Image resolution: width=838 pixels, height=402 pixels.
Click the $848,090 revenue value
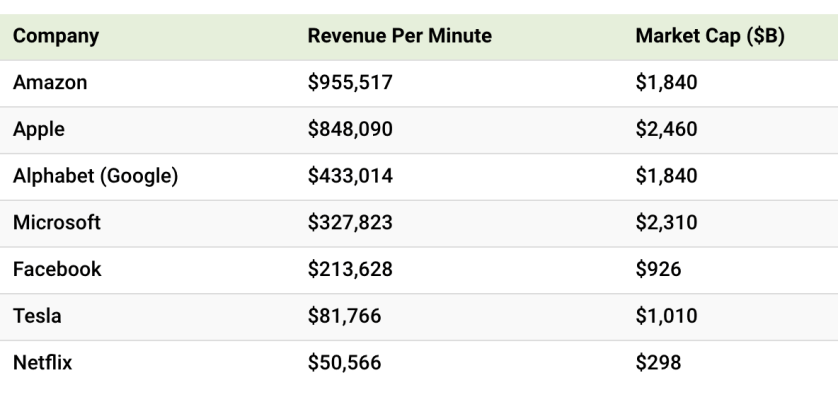coord(350,130)
